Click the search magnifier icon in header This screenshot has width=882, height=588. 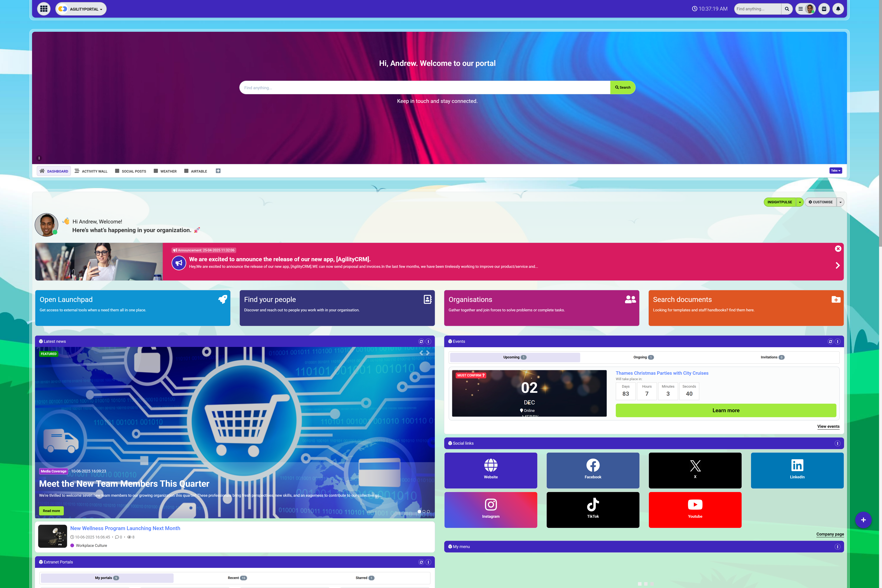[787, 9]
